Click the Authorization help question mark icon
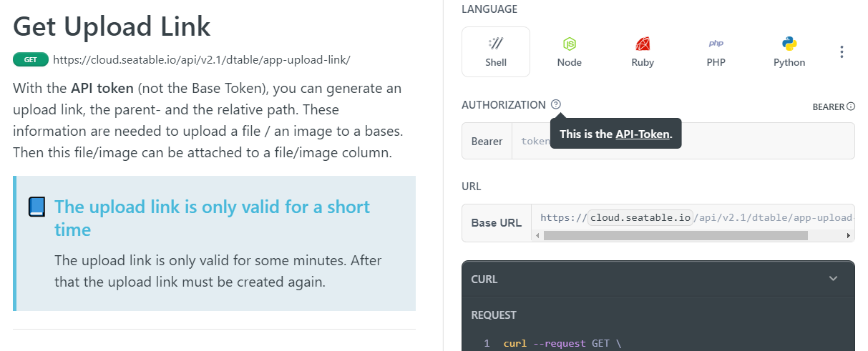868x351 pixels. [556, 104]
